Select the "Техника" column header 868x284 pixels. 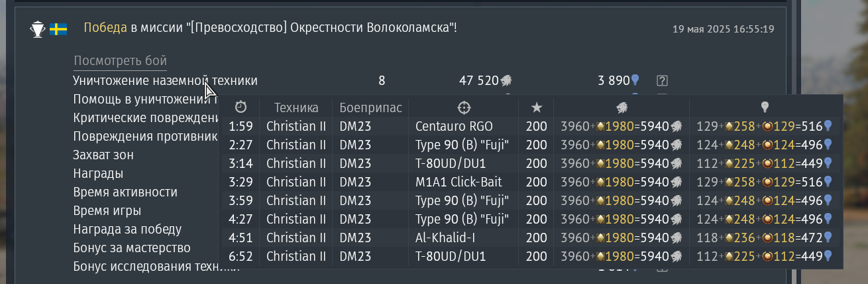[296, 107]
